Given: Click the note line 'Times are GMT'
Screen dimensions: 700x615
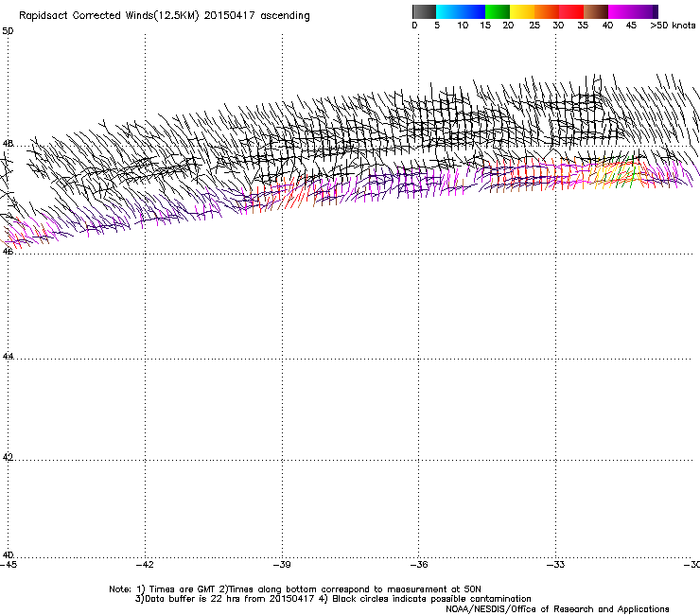Looking at the screenshot, I should (183, 589).
